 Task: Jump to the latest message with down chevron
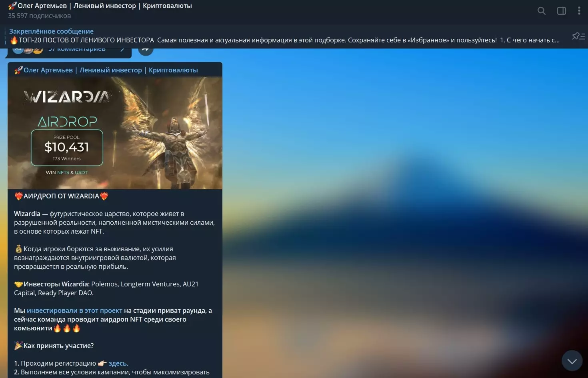click(x=572, y=361)
